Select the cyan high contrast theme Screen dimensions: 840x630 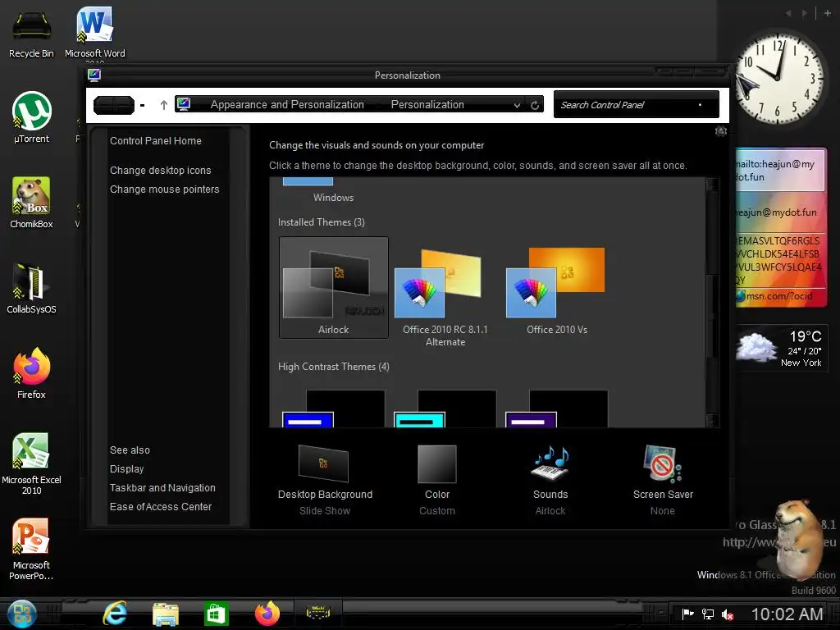pyautogui.click(x=445, y=409)
